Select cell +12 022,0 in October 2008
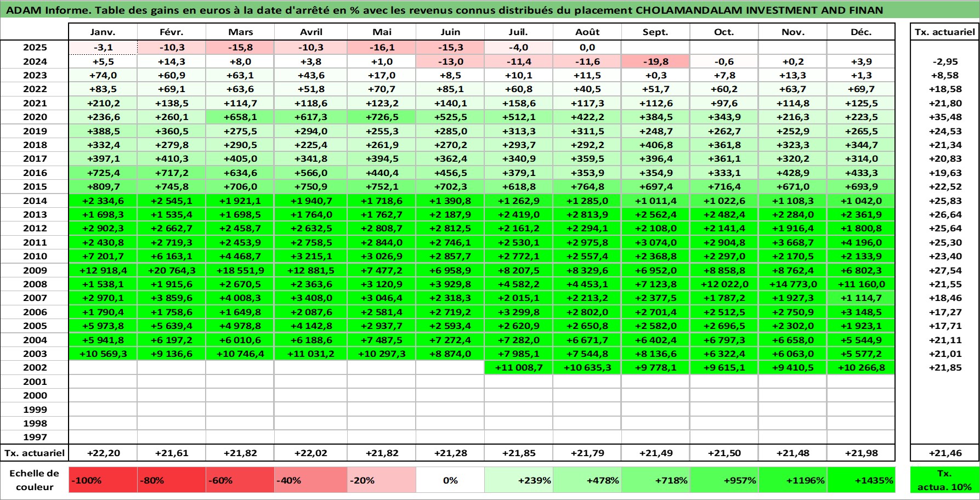The image size is (980, 500). 724,284
